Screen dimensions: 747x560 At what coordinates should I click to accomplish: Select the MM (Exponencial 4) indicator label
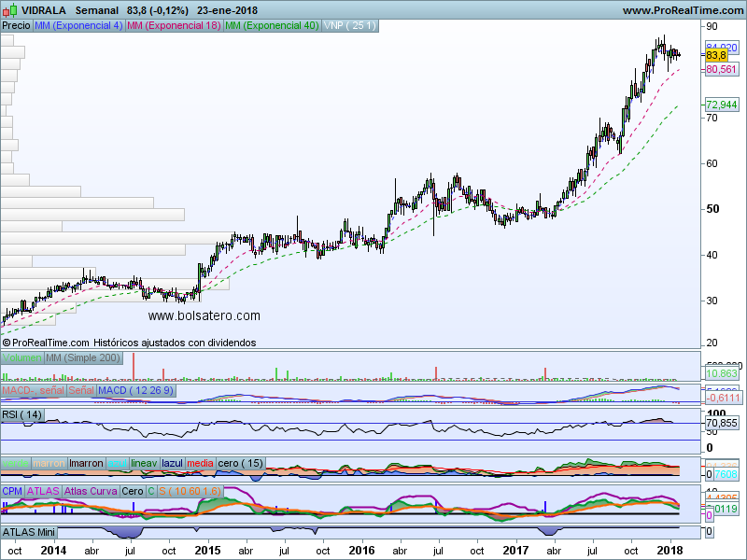point(78,25)
